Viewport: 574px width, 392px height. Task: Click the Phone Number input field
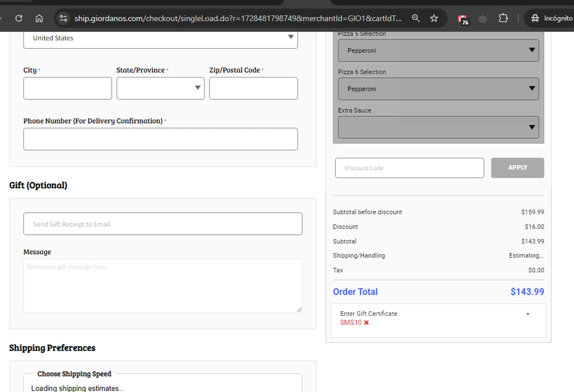[160, 139]
